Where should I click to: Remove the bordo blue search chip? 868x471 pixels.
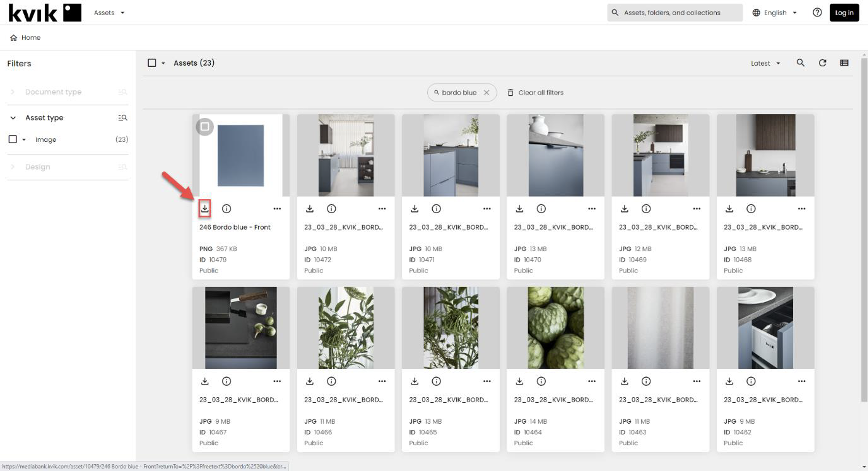[x=487, y=93]
